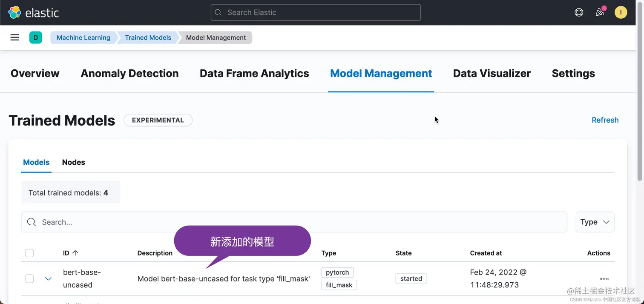Select the bert-base-uncased row checkbox

[29, 278]
